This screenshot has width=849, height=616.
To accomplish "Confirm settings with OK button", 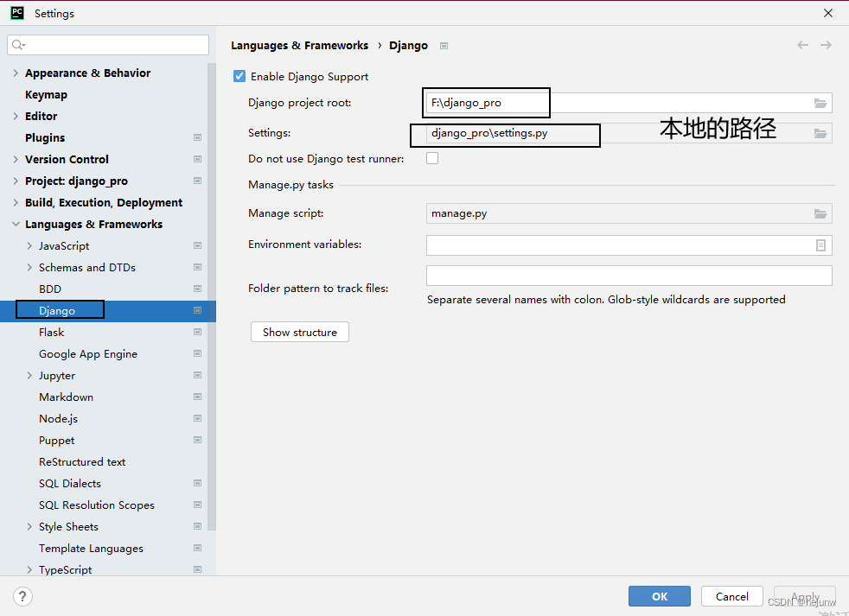I will coord(660,596).
